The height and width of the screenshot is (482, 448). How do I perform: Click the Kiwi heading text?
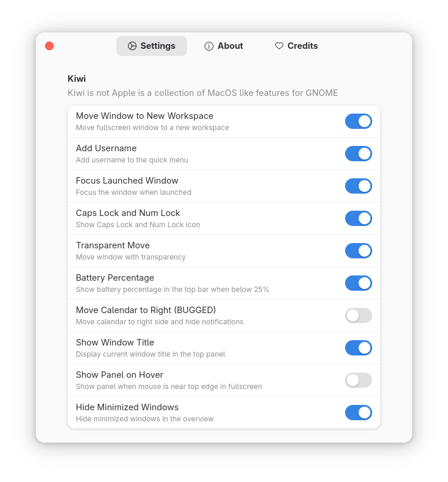point(76,79)
